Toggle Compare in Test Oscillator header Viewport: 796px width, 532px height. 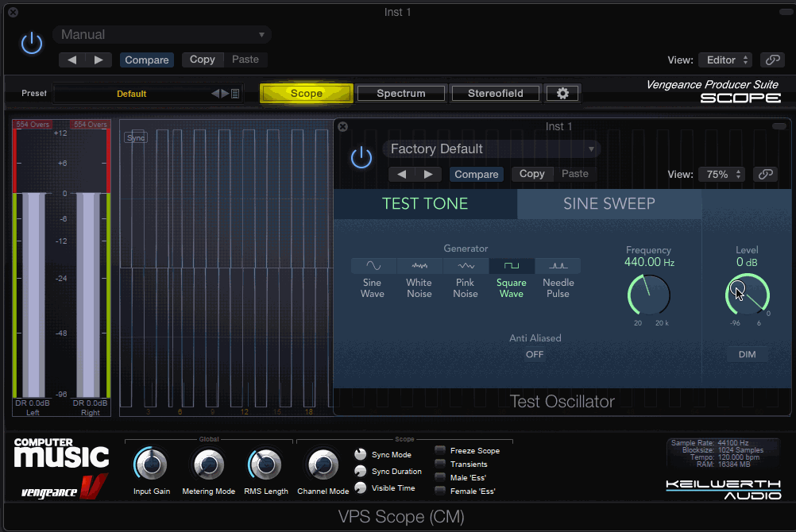point(476,174)
